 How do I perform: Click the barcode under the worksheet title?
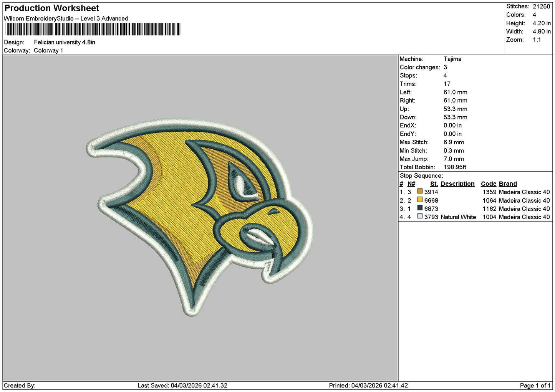pyautogui.click(x=93, y=30)
